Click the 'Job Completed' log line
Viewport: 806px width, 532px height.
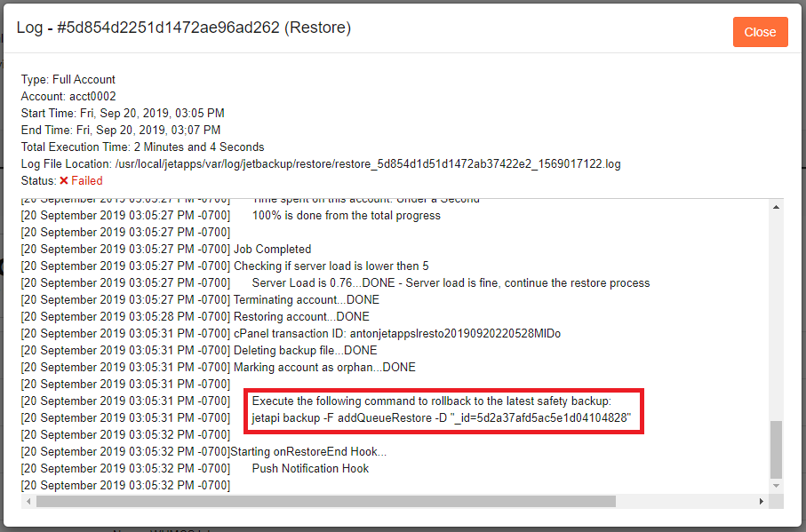(273, 250)
